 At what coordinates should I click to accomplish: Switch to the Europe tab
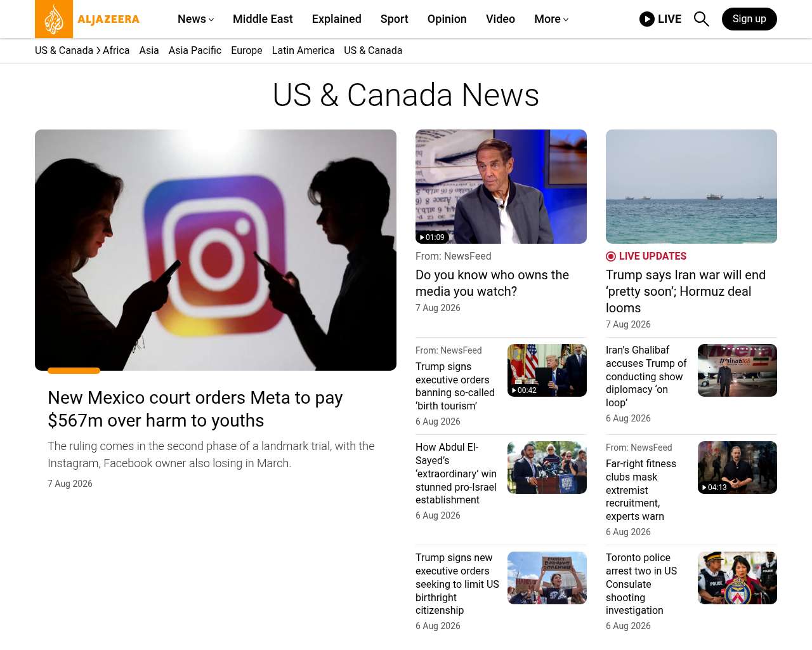247,51
